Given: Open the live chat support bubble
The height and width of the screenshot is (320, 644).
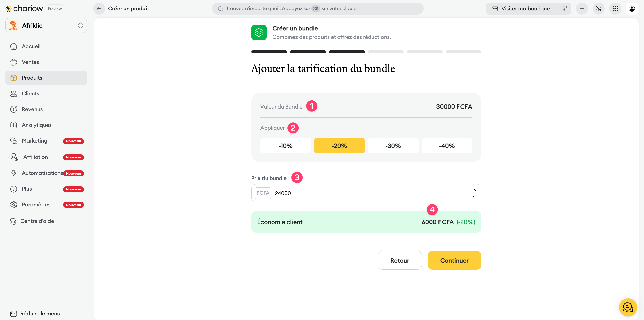Looking at the screenshot, I should coord(628,307).
